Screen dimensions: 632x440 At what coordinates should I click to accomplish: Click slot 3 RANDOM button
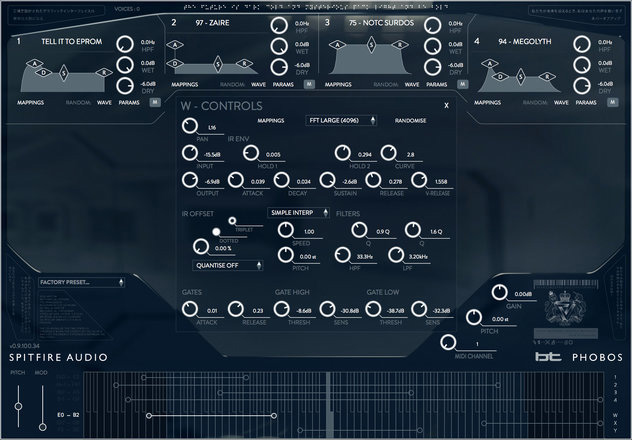click(386, 85)
